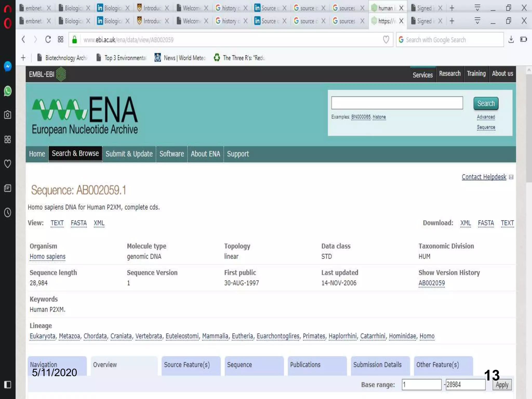The height and width of the screenshot is (399, 532).
Task: Click the Snapshot camera sidebar icon
Action: coord(8,115)
